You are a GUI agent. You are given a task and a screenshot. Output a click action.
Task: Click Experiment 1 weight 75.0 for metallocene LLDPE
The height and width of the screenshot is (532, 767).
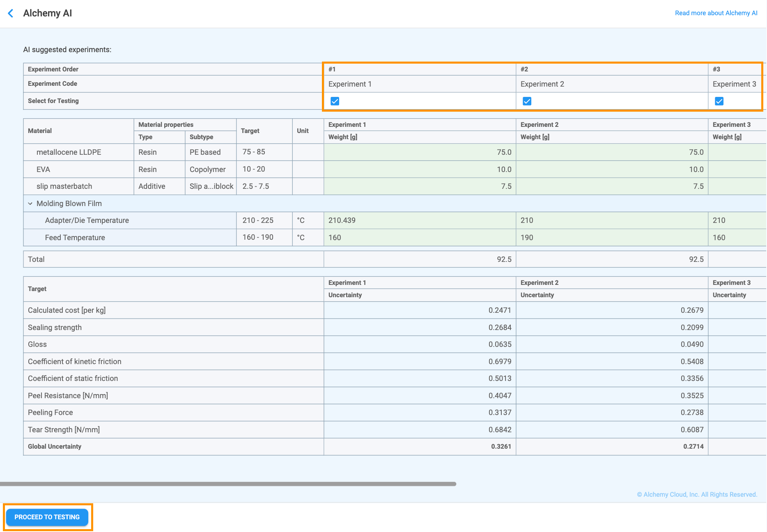[420, 152]
